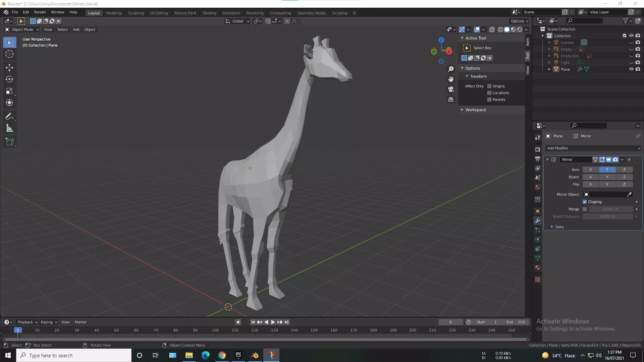Click the timeline End frame 250 field
644x362 pixels.
[516, 322]
